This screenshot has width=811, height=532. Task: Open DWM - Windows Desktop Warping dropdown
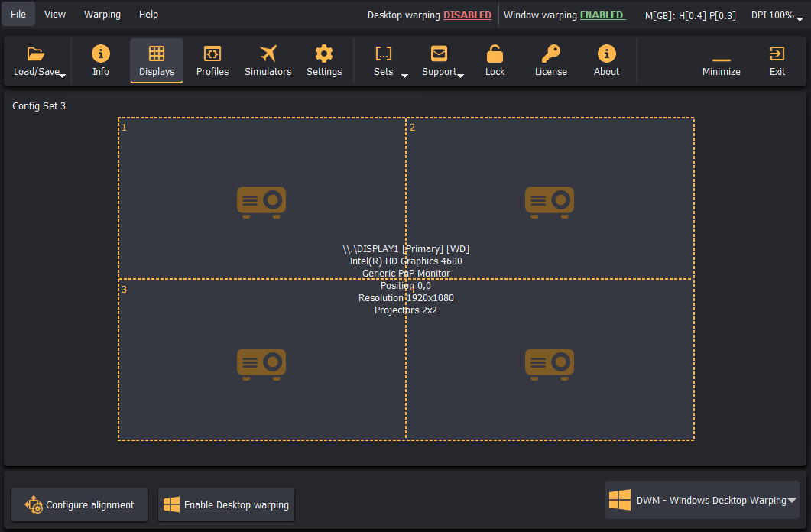pyautogui.click(x=702, y=500)
